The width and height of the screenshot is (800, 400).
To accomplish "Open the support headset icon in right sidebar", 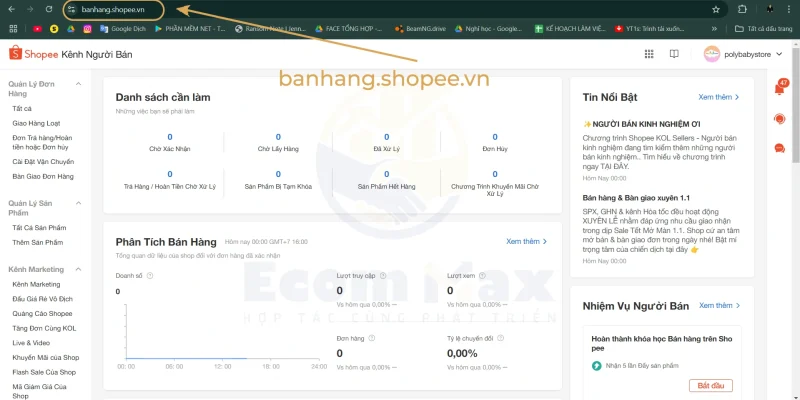I will [780, 119].
